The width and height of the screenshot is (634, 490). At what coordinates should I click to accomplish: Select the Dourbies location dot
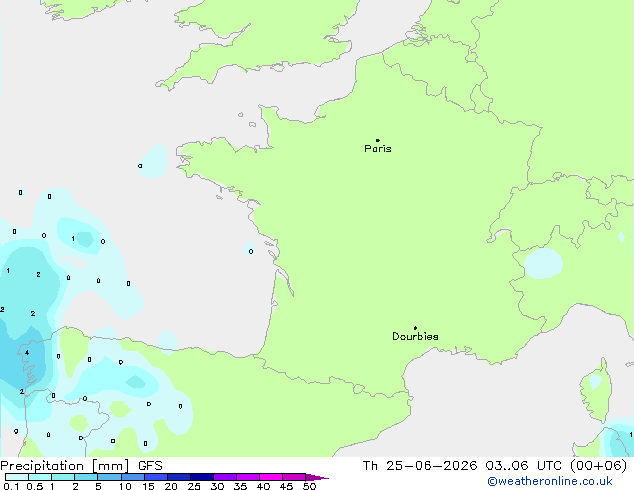point(415,328)
